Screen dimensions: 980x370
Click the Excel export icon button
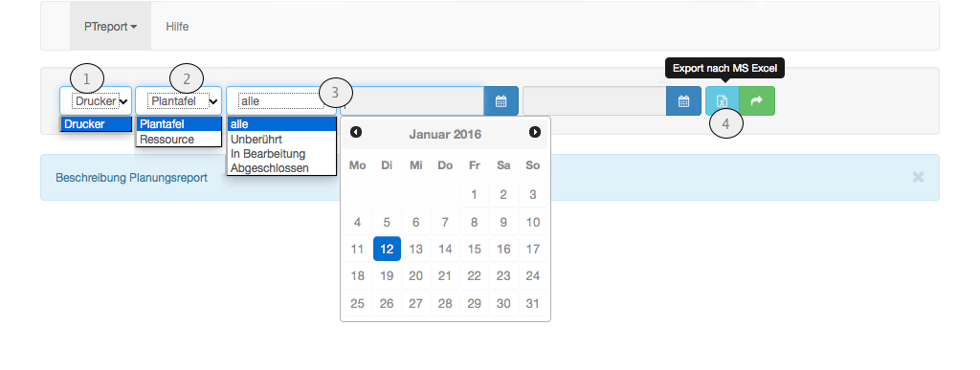(x=722, y=101)
